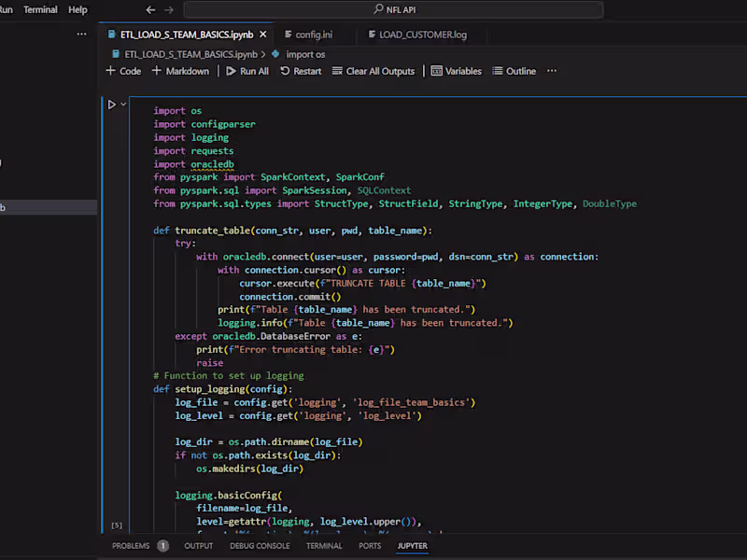Screen dimensions: 747x560
Task: Show the notebook Outline
Action: [x=514, y=71]
